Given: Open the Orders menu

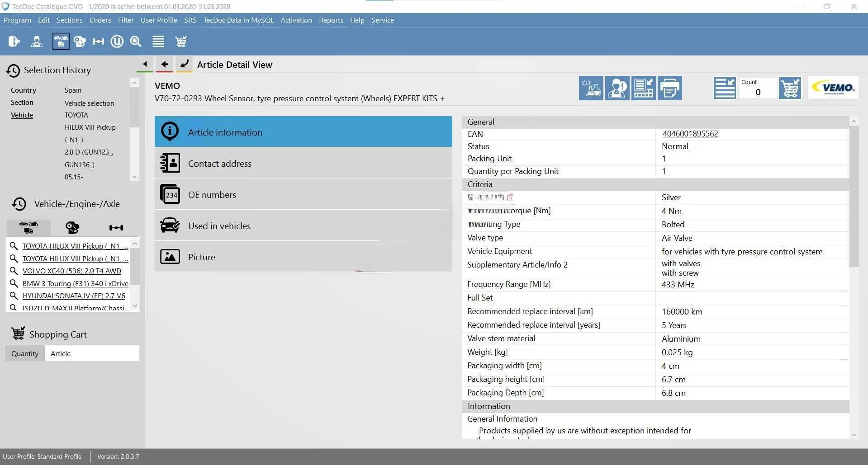Looking at the screenshot, I should (x=100, y=20).
